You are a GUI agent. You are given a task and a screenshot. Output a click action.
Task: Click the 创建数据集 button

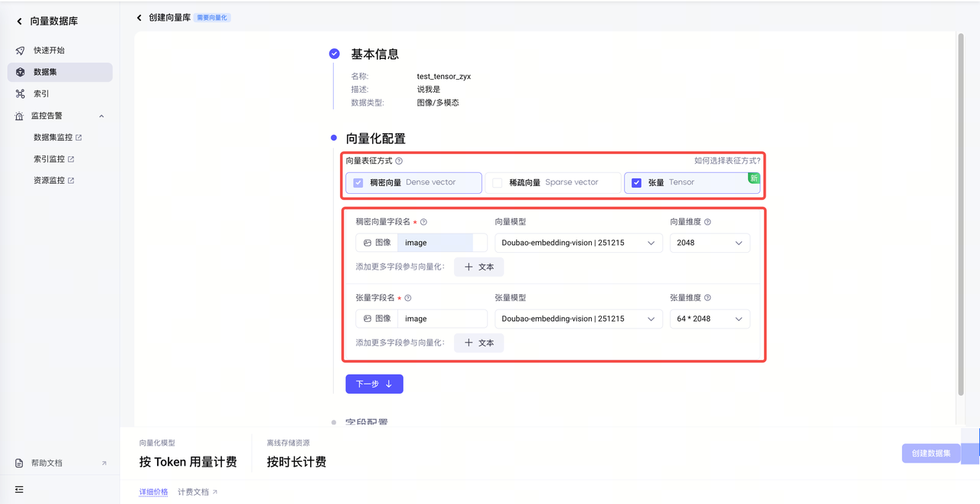click(931, 453)
